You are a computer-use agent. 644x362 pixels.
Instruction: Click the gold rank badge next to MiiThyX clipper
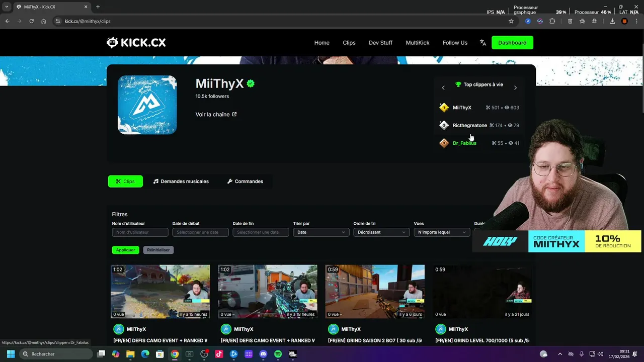(x=444, y=108)
